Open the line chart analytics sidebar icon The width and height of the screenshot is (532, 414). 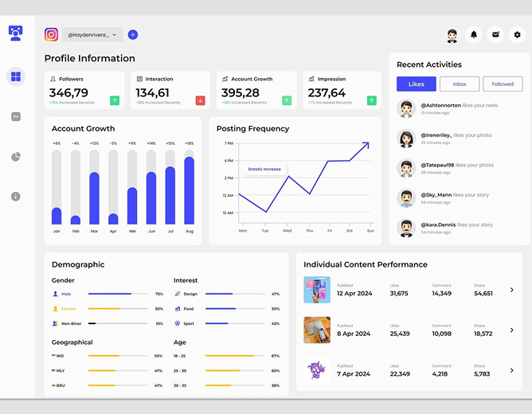(x=16, y=117)
